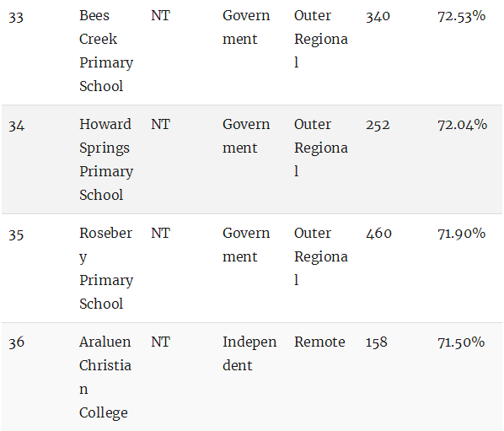This screenshot has width=504, height=431.
Task: Click enrolment figure 340
Action: tap(378, 16)
